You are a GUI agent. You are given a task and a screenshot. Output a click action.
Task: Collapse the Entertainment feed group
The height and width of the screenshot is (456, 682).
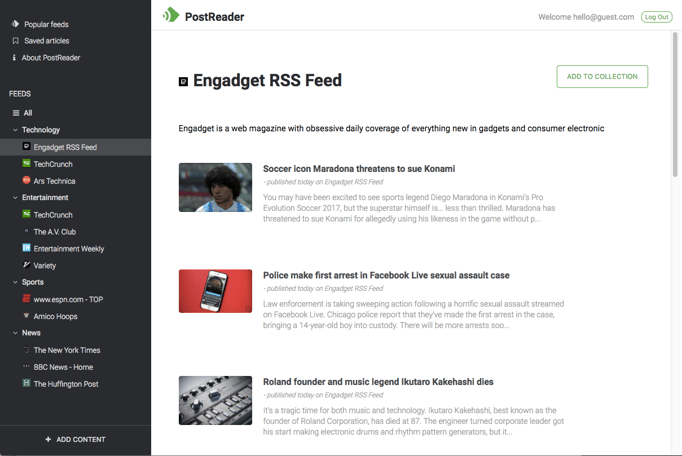click(15, 198)
